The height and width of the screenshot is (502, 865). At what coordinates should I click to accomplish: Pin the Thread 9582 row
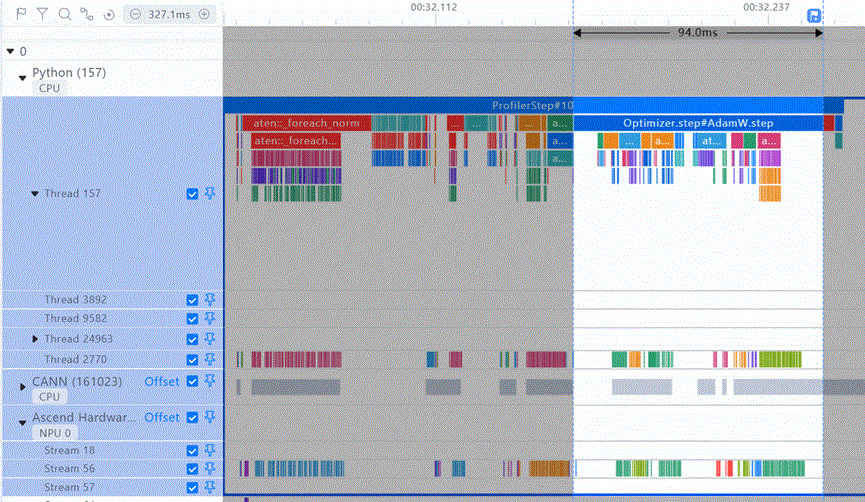tap(210, 318)
